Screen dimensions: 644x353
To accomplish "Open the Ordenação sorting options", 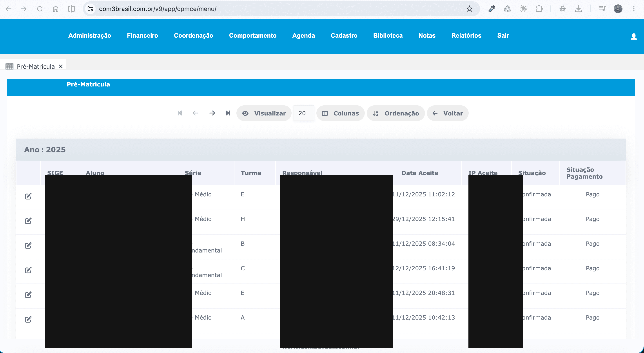I will 396,113.
